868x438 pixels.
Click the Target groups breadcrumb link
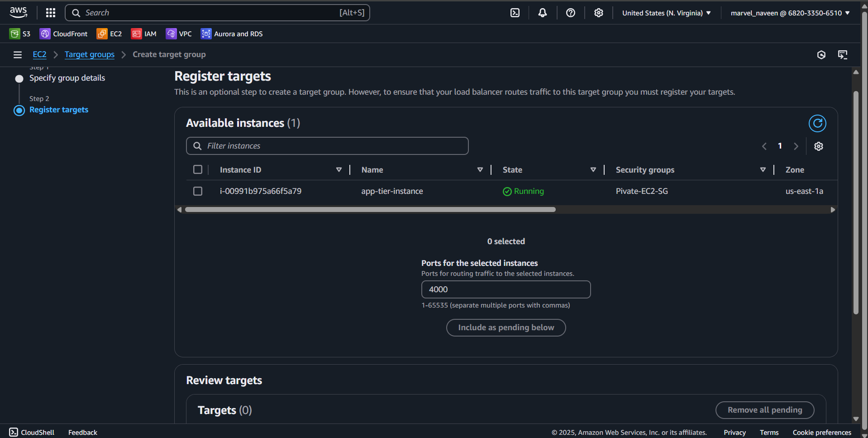click(x=90, y=54)
